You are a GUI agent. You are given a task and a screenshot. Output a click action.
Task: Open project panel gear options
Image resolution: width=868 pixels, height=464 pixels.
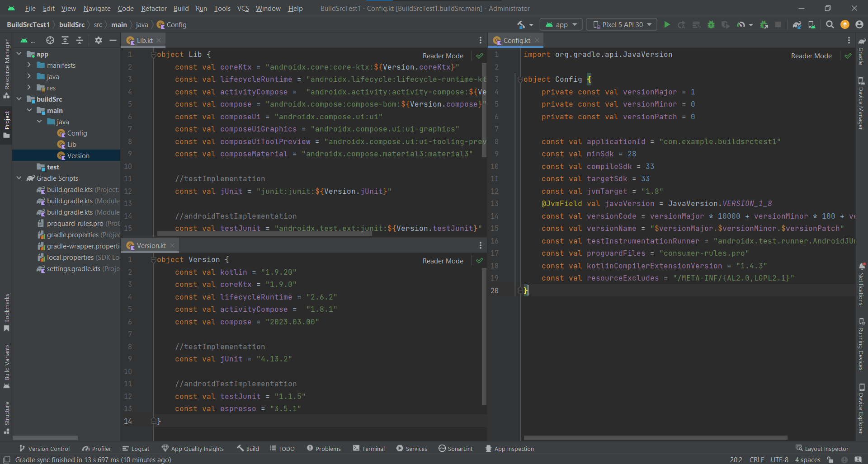(99, 40)
